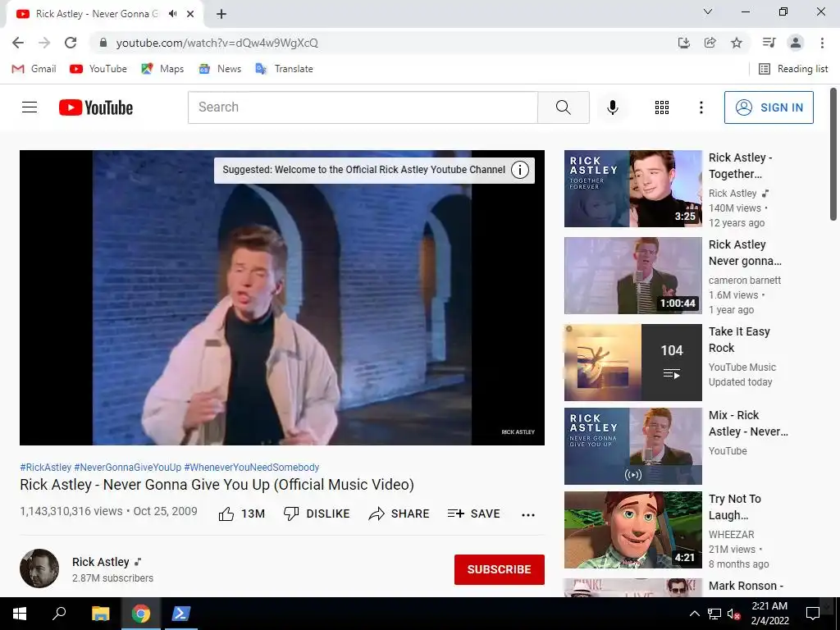Screen dimensions: 840x630
Task: Open the tab search chevron dropdown
Action: [x=708, y=11]
